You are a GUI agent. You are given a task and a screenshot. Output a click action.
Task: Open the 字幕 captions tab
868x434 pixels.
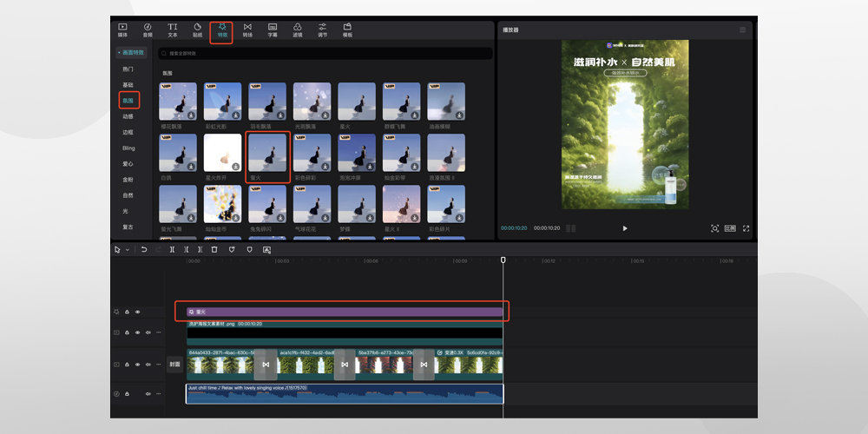tap(273, 30)
